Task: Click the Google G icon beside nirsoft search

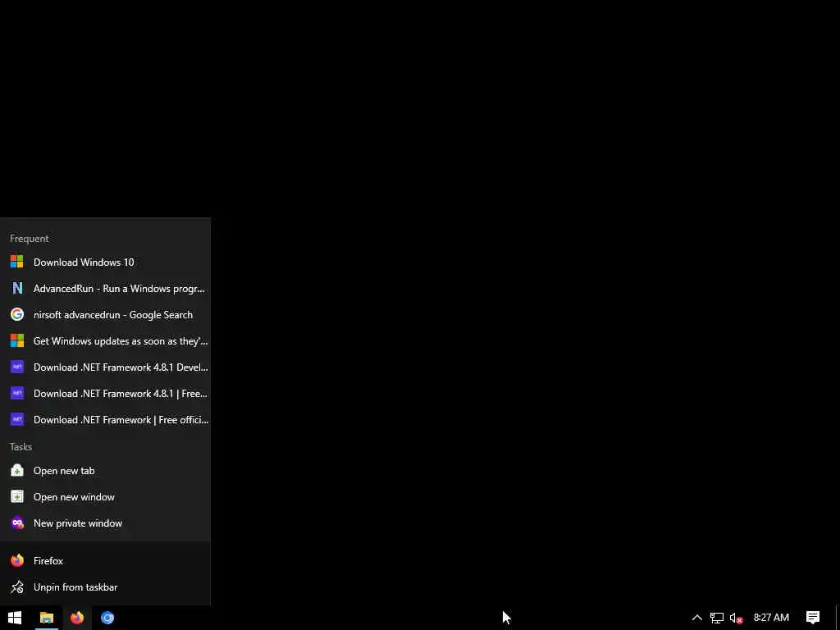Action: [17, 314]
